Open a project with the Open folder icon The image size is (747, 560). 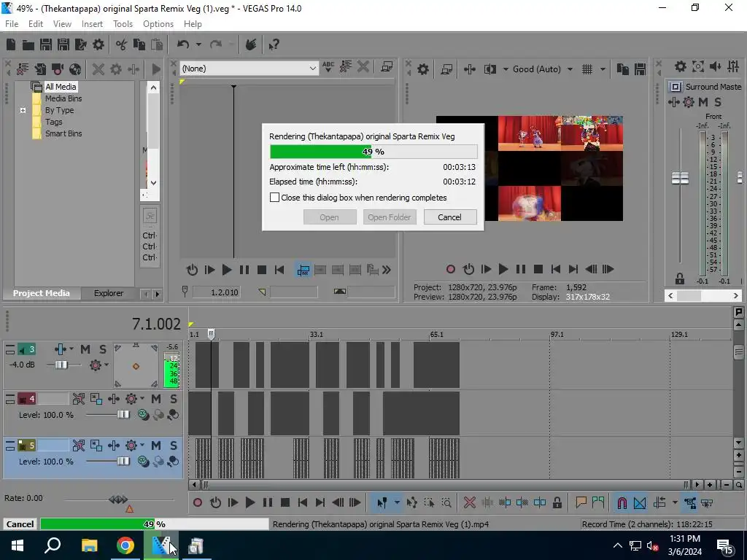point(28,44)
